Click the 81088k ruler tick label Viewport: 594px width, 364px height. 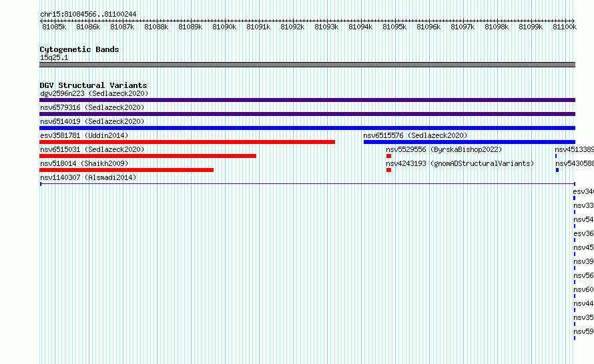(x=156, y=27)
